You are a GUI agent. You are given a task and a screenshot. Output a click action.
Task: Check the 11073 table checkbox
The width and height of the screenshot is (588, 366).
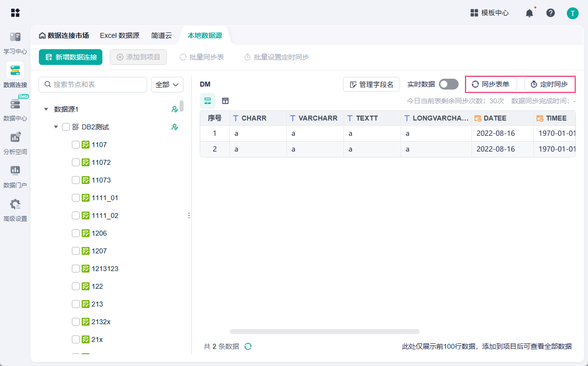click(75, 180)
